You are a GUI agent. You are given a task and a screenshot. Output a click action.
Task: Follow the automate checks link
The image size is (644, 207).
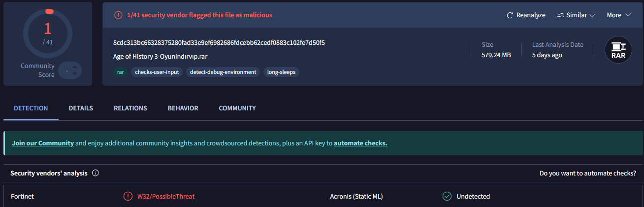360,143
